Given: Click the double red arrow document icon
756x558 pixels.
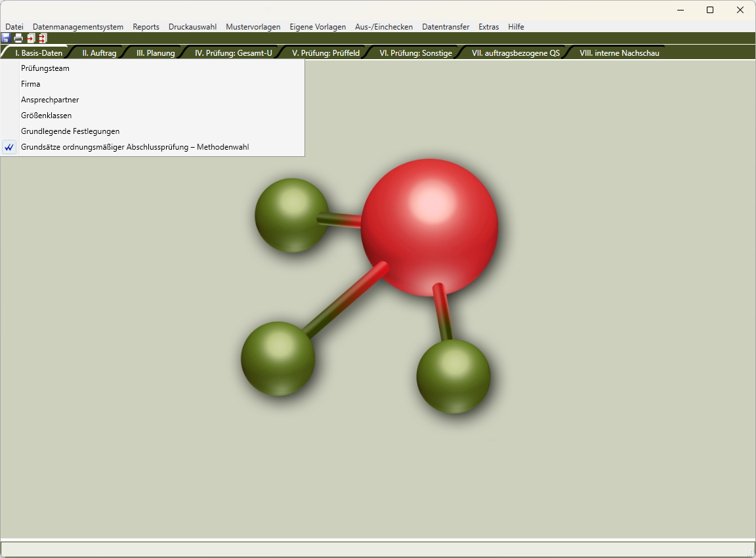Looking at the screenshot, I should [42, 38].
